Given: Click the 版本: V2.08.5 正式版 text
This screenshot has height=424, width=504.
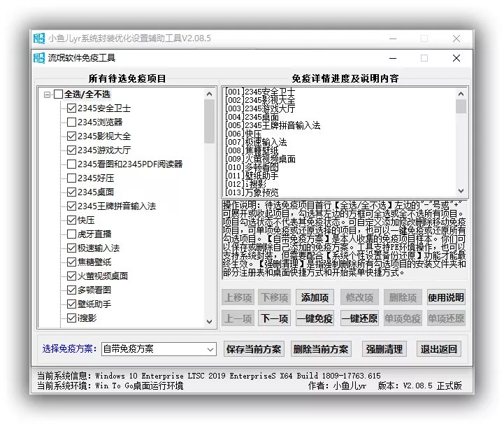Looking at the screenshot, I should tap(419, 386).
